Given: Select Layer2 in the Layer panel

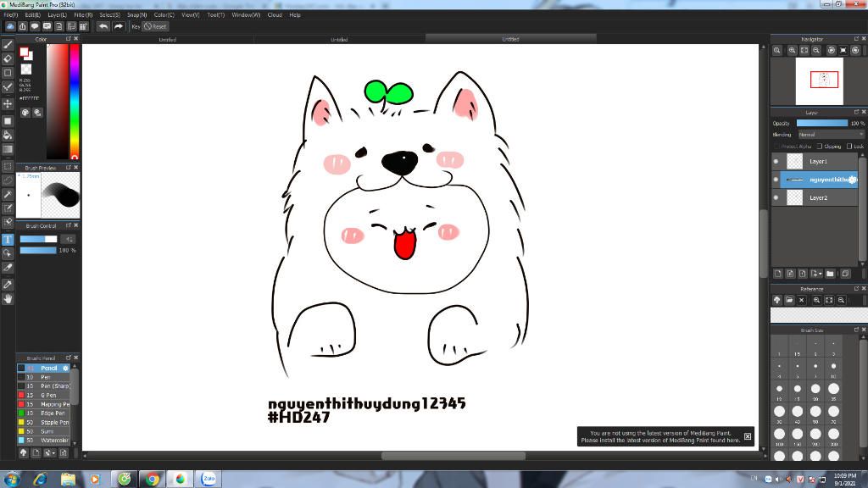Looking at the screenshot, I should (821, 197).
